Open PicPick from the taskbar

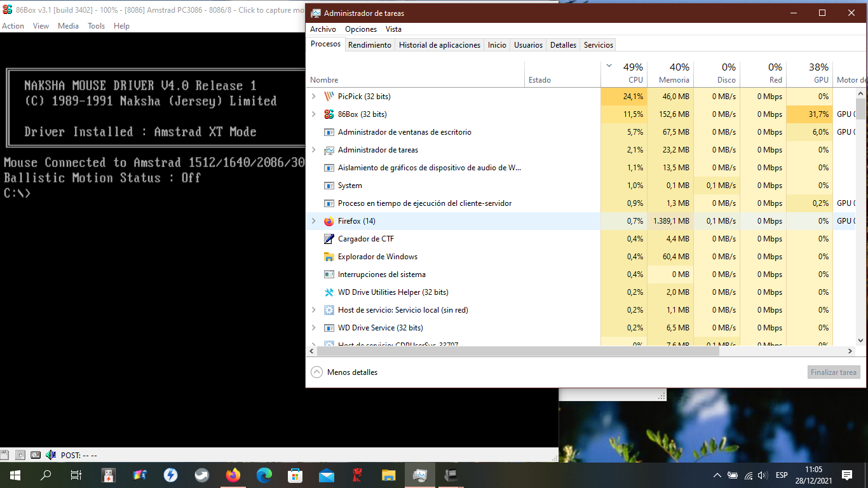pyautogui.click(x=140, y=475)
